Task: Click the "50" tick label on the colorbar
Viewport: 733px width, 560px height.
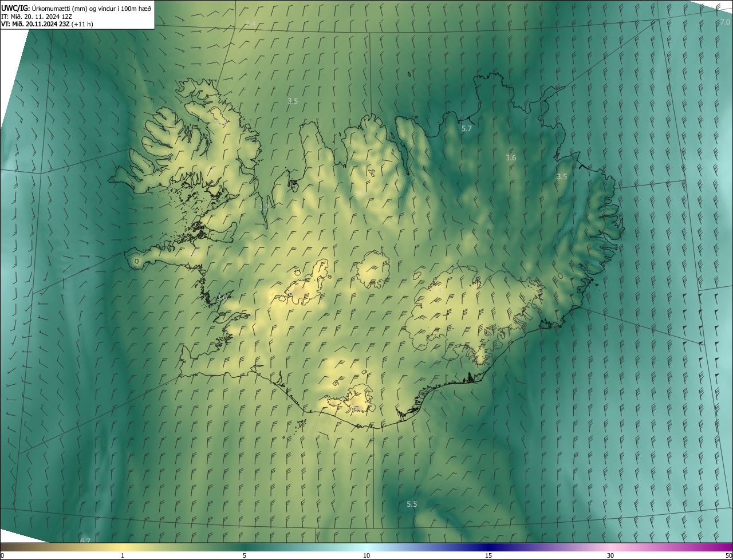Action: [728, 556]
